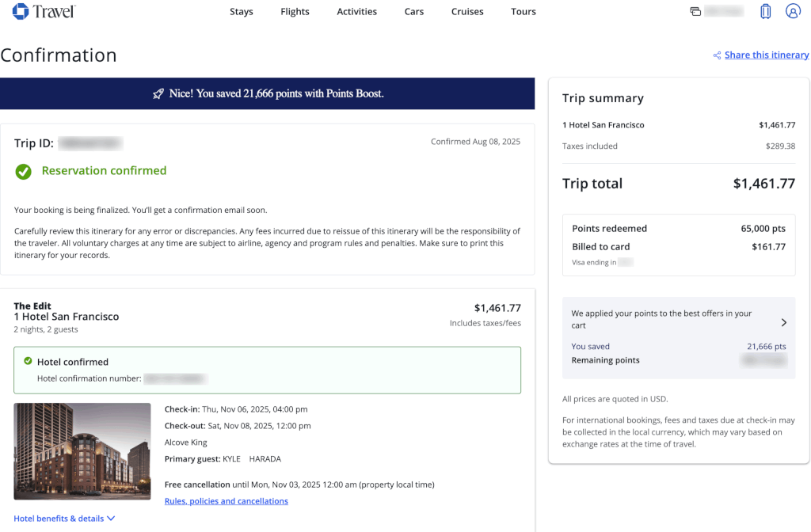Click the share icon beside itinerary link
This screenshot has width=811, height=532.
(x=717, y=55)
